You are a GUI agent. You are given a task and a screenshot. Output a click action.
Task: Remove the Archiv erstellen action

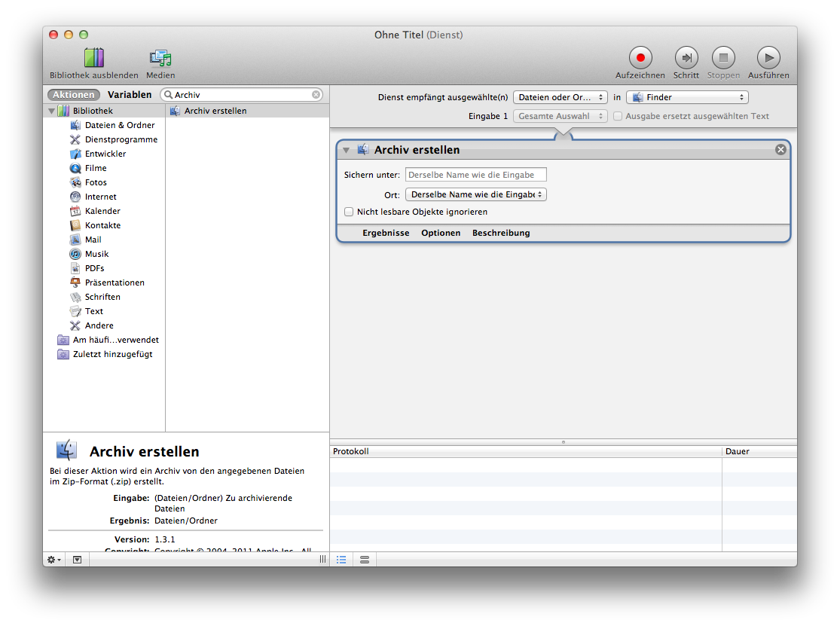[780, 150]
